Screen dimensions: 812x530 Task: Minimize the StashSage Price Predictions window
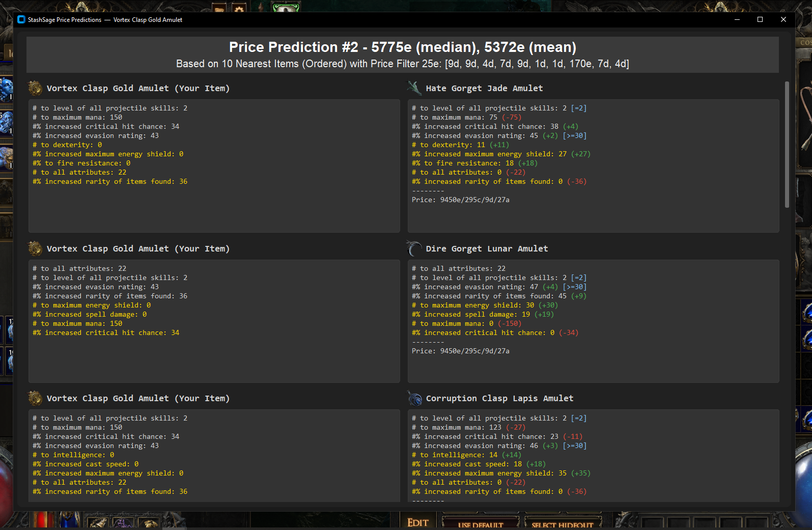[737, 19]
